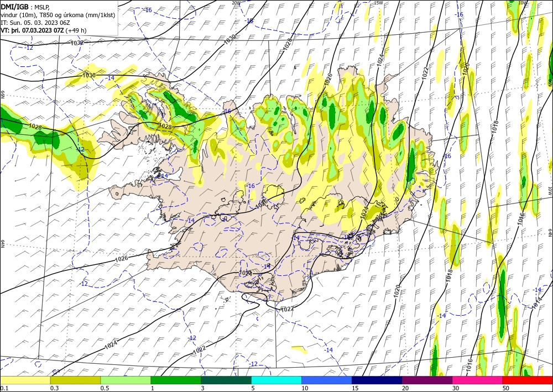Click the legend value "50"
This screenshot has height=392, width=553.
click(x=506, y=388)
